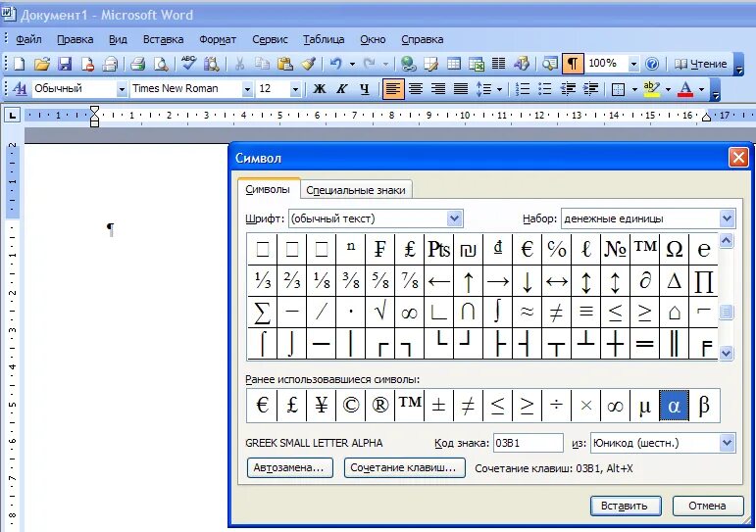Open Сочетание клавиш… dialog
Viewport: 756px width, 532px height.
pyautogui.click(x=404, y=468)
